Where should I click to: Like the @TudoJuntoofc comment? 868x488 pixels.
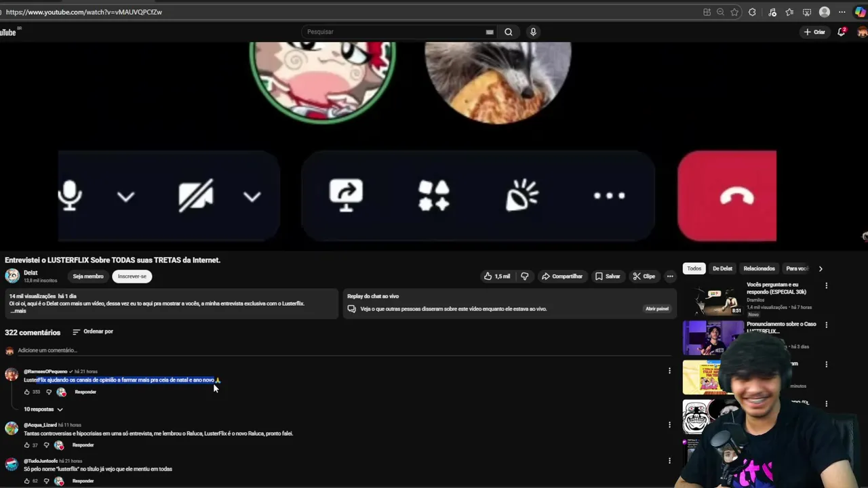coord(27,481)
